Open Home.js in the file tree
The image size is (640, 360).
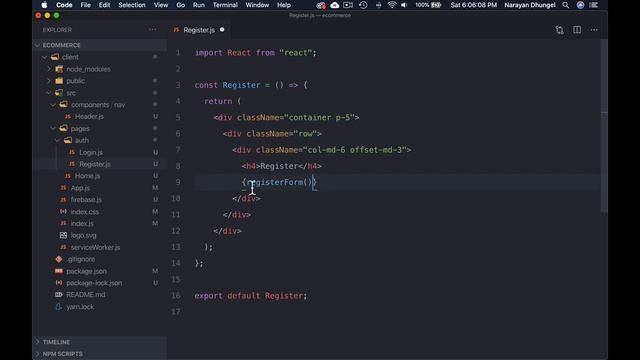pyautogui.click(x=87, y=176)
